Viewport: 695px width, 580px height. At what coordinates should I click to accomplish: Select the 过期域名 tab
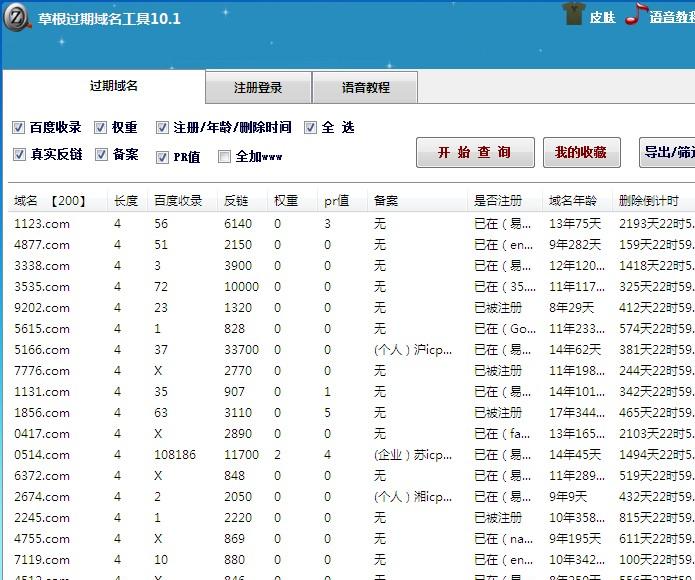tap(113, 86)
